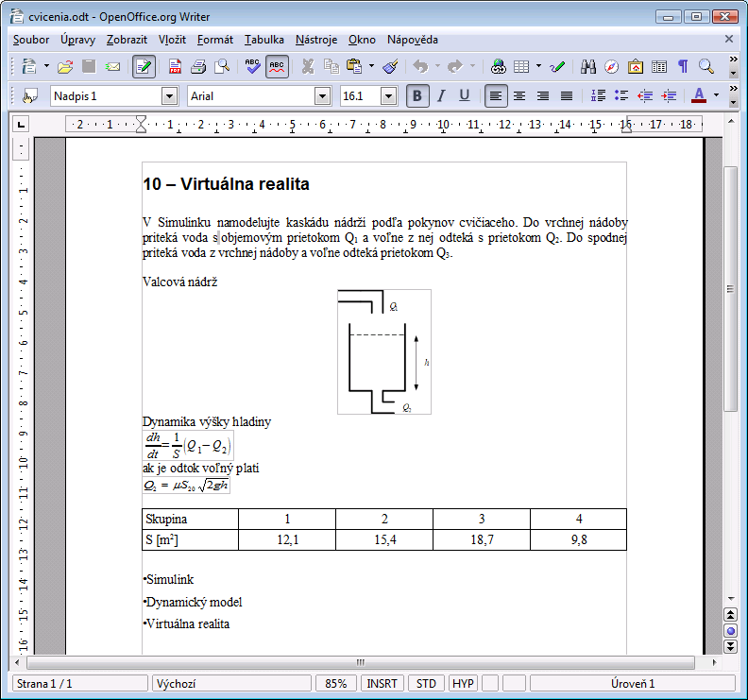Increase the paragraph indent
Viewport: 748px width, 700px height.
(669, 96)
